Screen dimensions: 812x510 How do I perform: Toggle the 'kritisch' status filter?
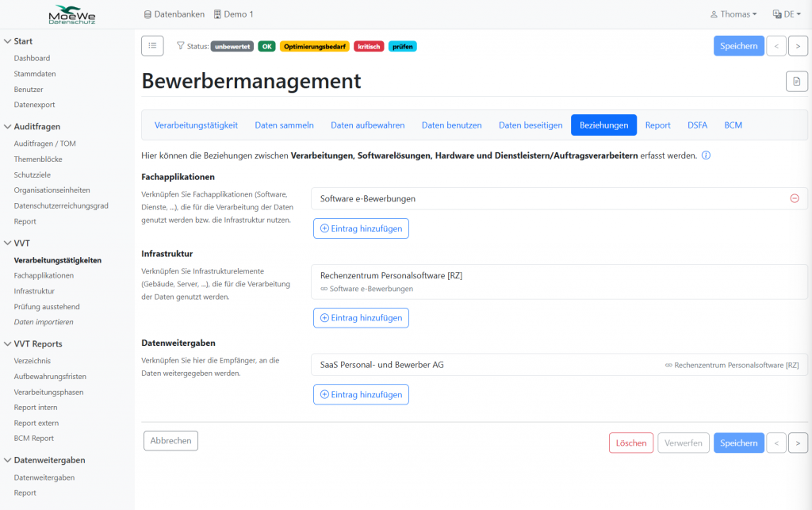[x=369, y=46]
